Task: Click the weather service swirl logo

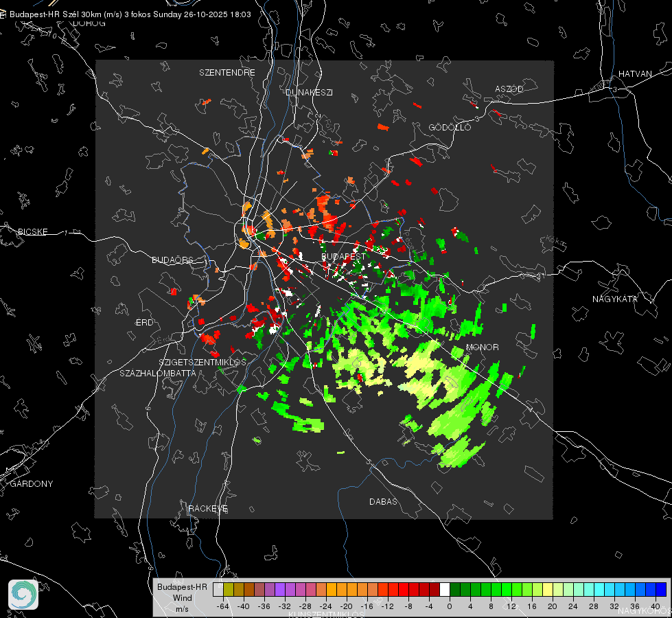Action: (x=23, y=595)
